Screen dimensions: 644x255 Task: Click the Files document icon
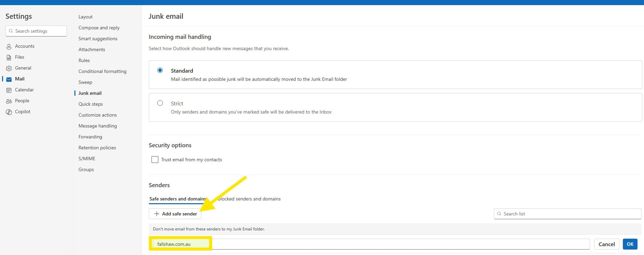pyautogui.click(x=9, y=57)
